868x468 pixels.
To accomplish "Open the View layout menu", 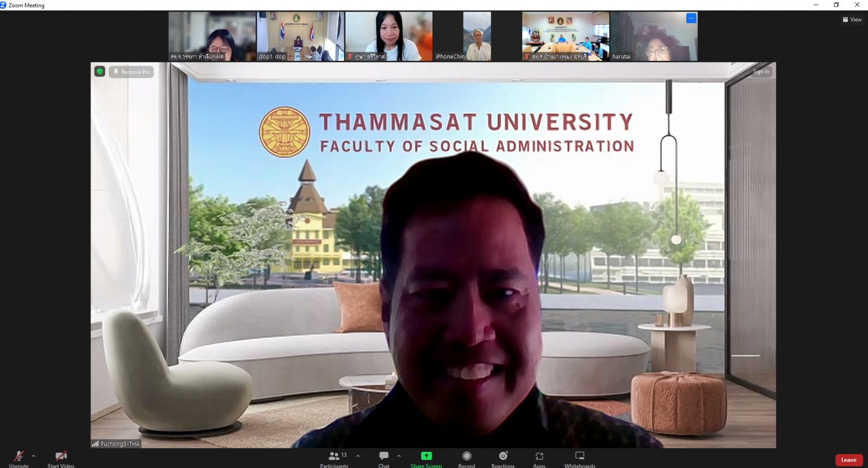I will click(x=852, y=20).
